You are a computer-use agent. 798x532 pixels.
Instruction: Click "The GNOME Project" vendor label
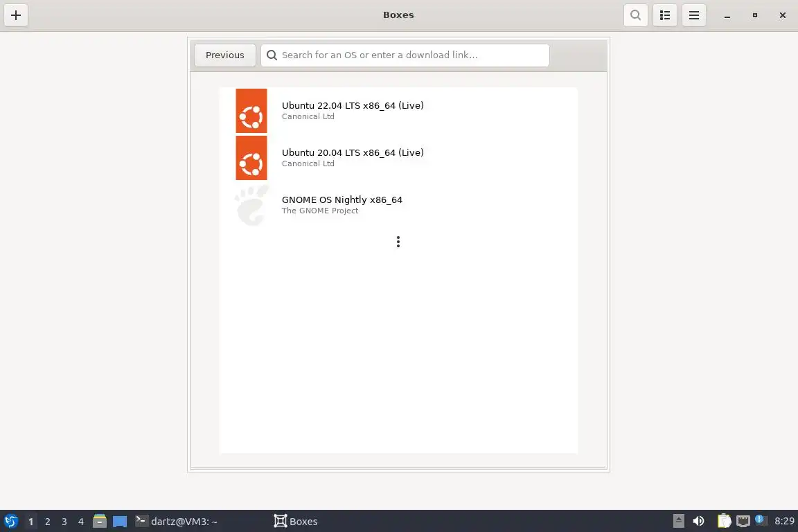click(x=319, y=211)
